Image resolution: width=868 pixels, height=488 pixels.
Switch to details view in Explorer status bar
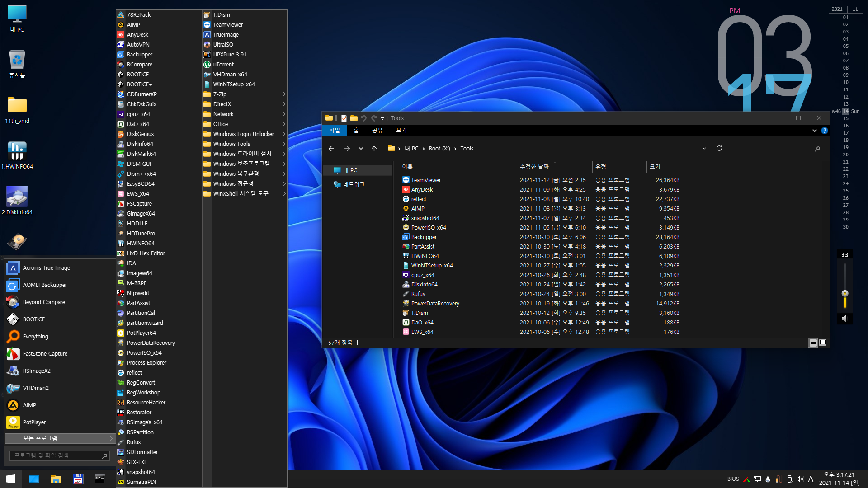pos(813,343)
